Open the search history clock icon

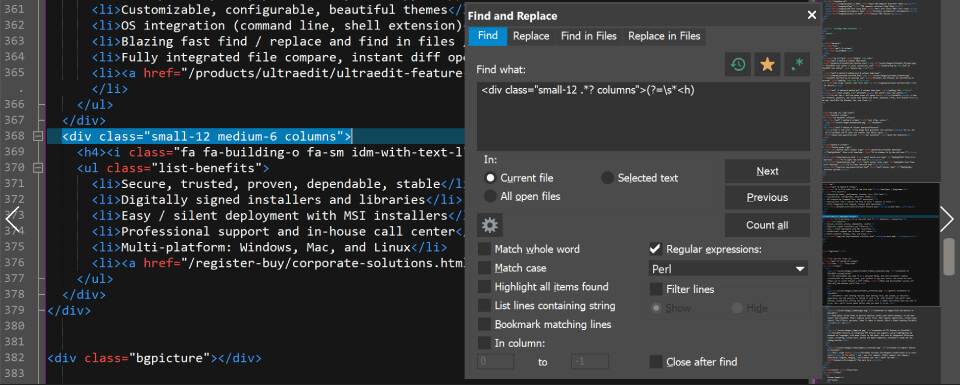click(x=738, y=64)
